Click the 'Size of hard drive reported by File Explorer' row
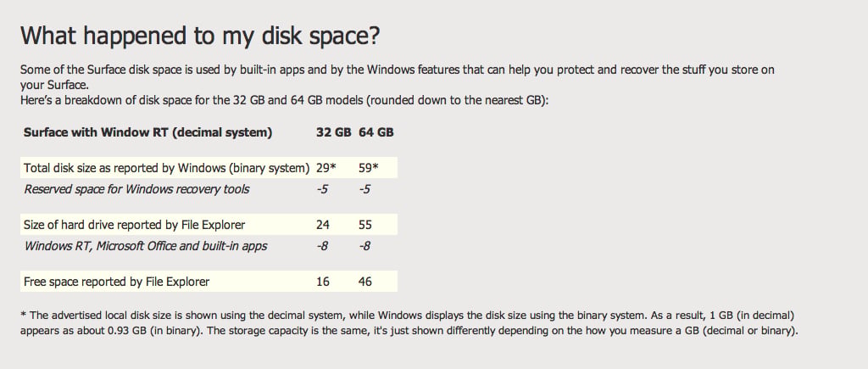The height and width of the screenshot is (369, 868). [209, 225]
